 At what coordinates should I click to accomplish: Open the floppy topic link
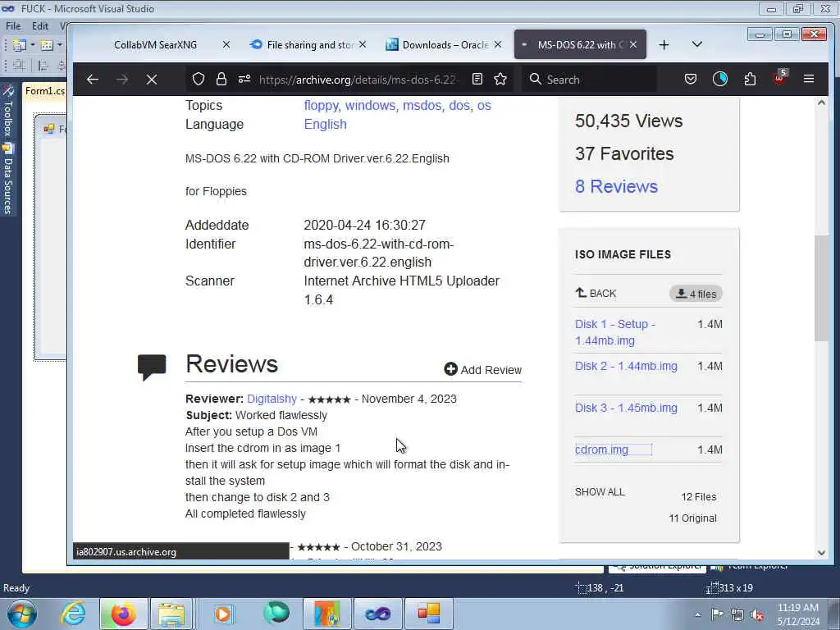pyautogui.click(x=321, y=106)
